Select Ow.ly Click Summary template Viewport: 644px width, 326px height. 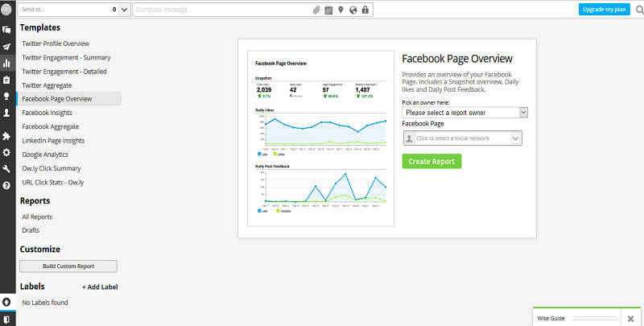tap(52, 169)
